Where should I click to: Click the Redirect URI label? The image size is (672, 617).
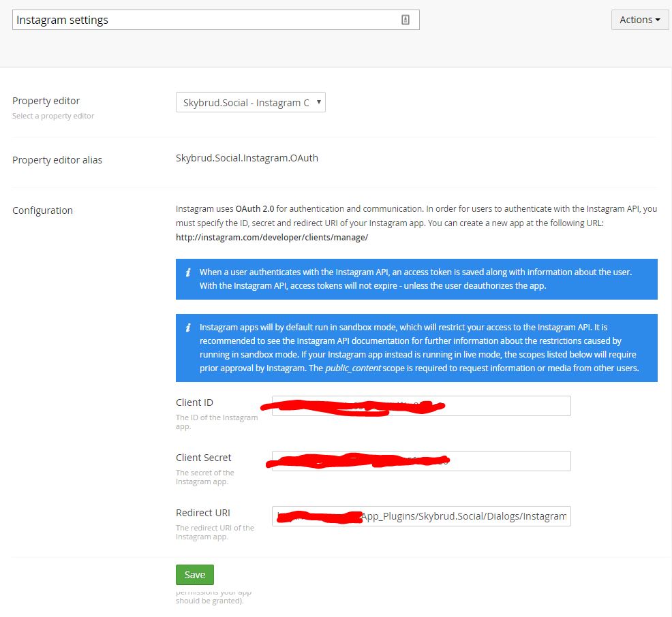(x=202, y=513)
